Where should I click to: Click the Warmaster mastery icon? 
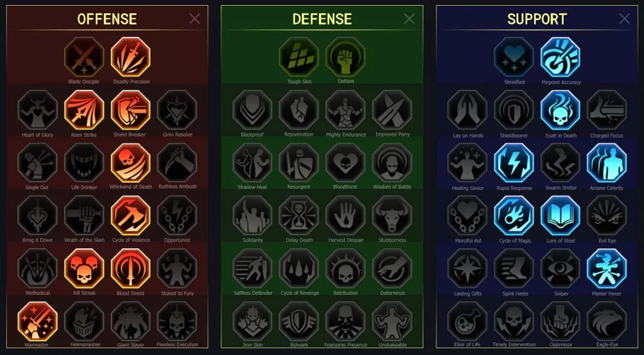pos(37,321)
